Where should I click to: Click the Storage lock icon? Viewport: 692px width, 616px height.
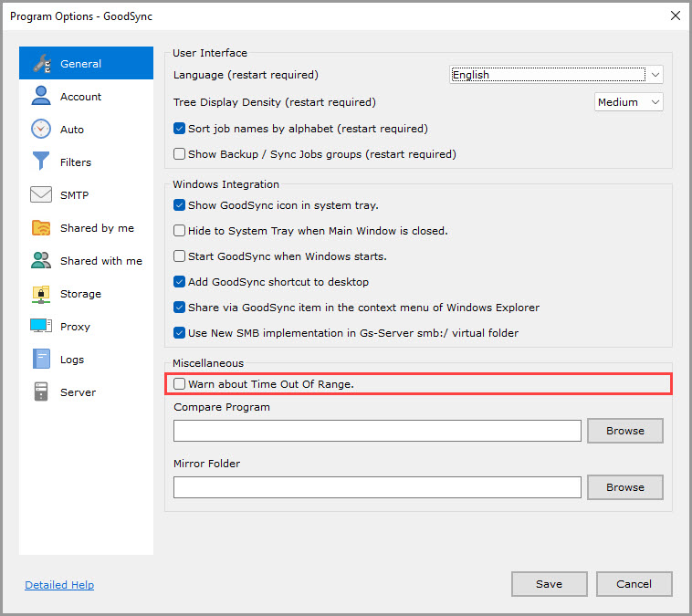click(x=41, y=294)
